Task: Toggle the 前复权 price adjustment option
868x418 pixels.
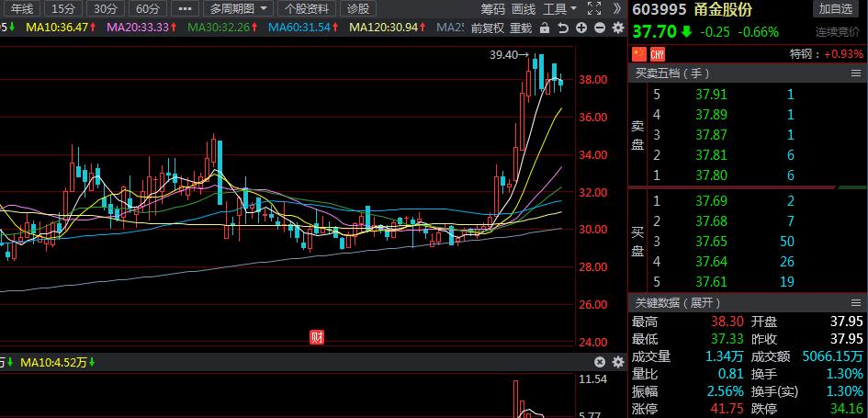Action: [488, 28]
